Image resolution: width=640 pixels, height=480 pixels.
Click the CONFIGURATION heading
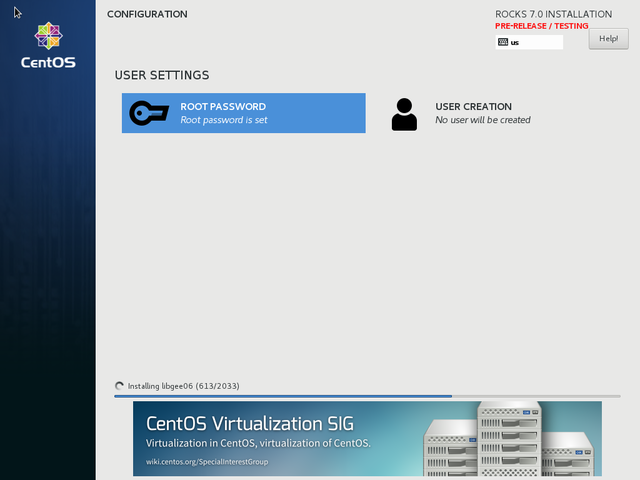[147, 15]
